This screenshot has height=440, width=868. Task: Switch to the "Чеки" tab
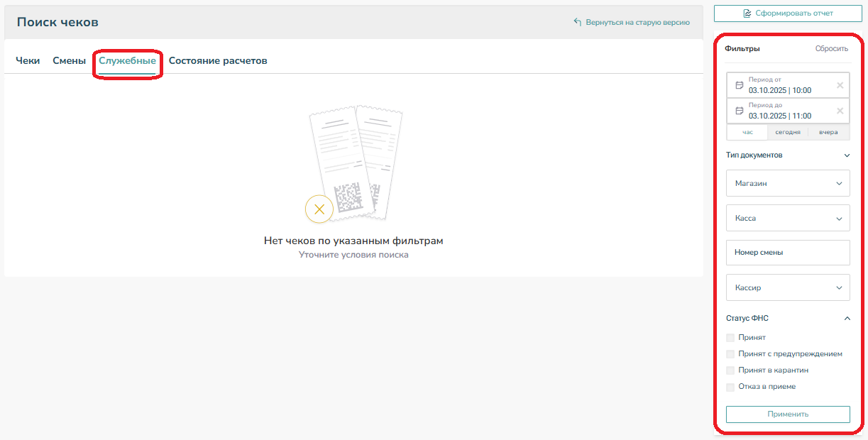tap(28, 61)
